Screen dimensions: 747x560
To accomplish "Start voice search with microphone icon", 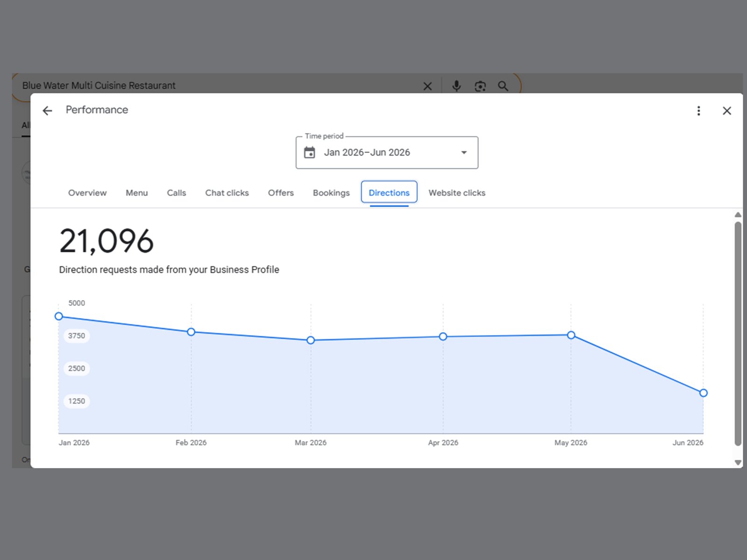I will coord(457,86).
